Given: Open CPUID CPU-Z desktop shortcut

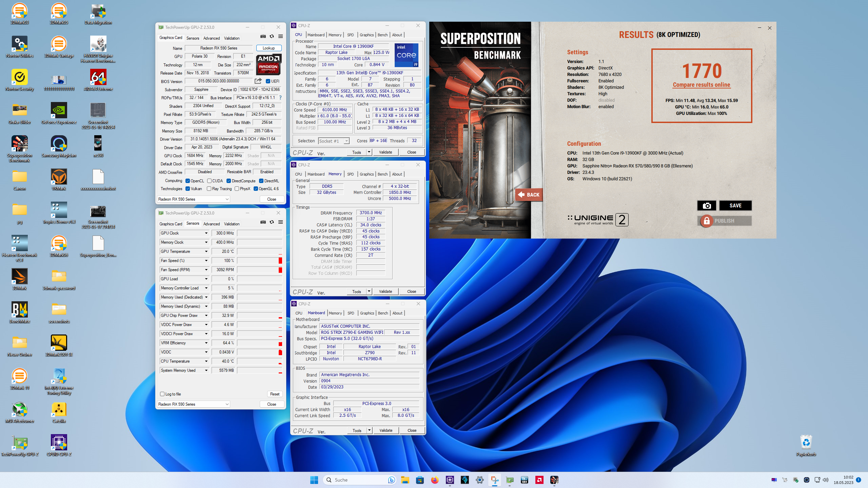Looking at the screenshot, I should [x=59, y=446].
